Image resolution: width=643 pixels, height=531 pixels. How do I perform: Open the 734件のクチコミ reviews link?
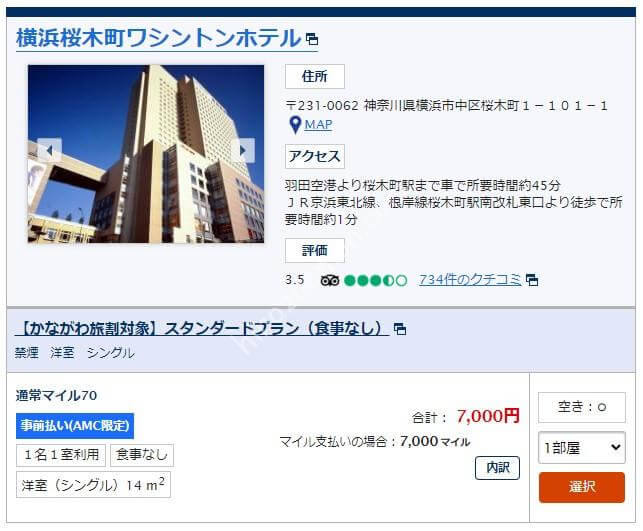(x=470, y=280)
